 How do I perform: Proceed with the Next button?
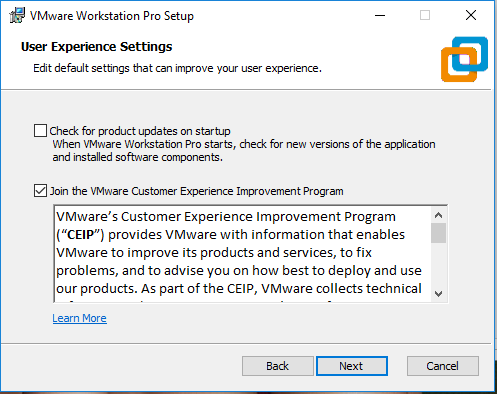(352, 366)
